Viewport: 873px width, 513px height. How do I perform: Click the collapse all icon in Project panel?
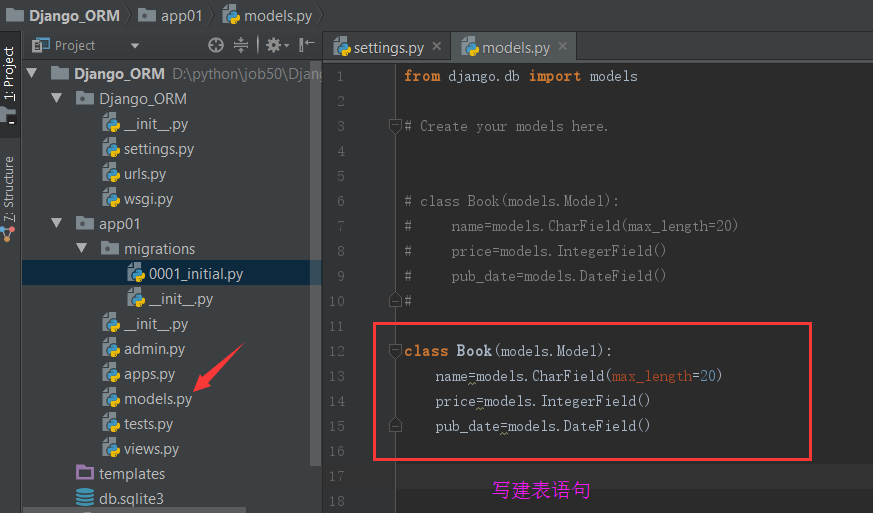(241, 45)
